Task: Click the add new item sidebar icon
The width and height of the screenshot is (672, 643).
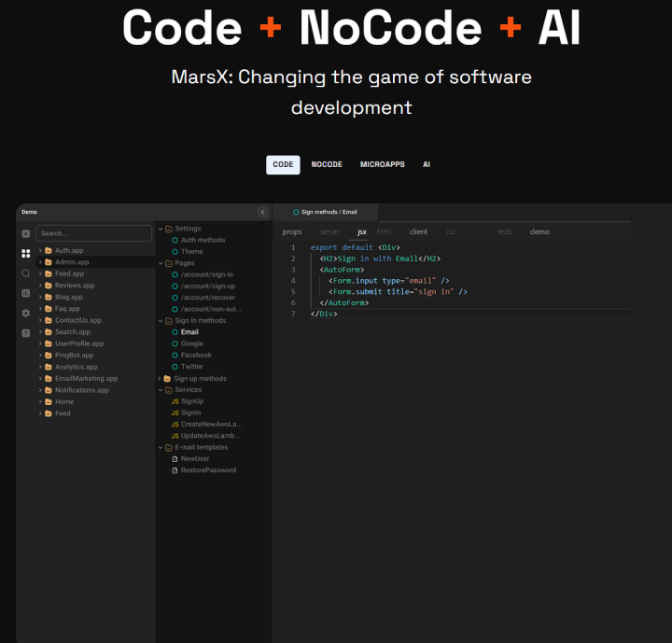Action: 25,233
